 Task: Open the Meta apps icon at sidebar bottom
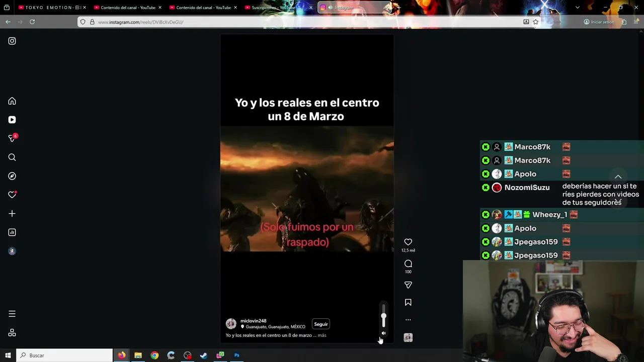click(12, 333)
